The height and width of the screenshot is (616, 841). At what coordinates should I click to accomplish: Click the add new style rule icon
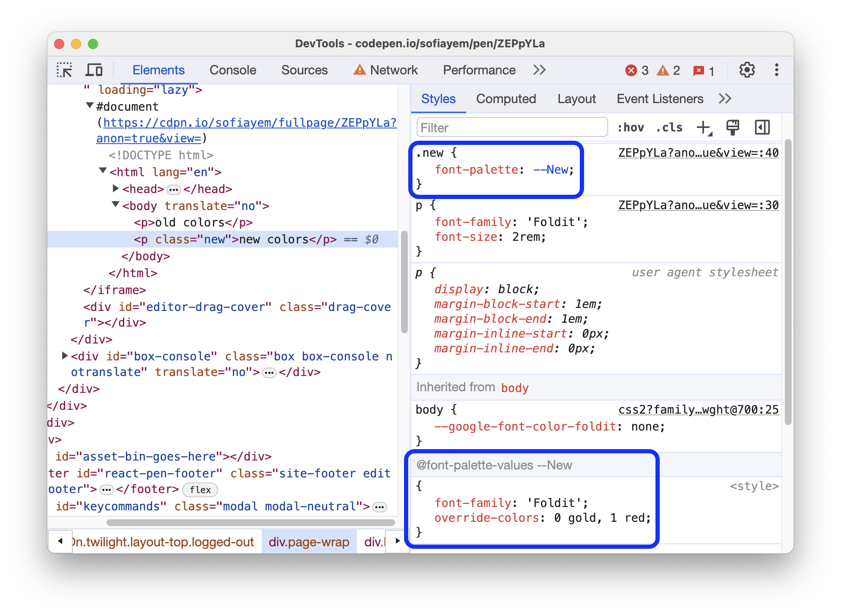[704, 127]
